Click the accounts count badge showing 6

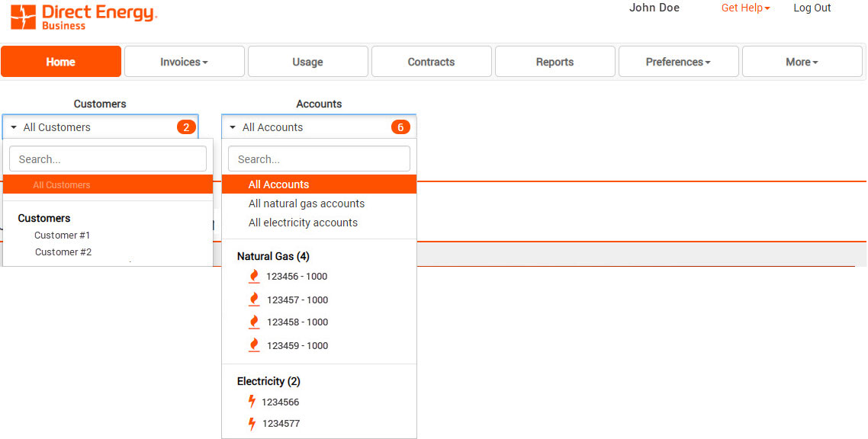(400, 127)
